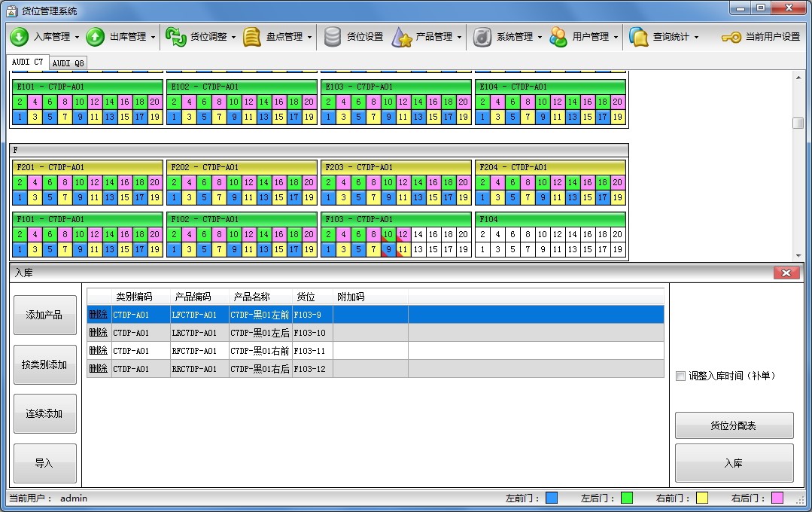Viewport: 812px width, 512px height.
Task: Click the green 入库管理 download arrow icon
Action: click(19, 37)
